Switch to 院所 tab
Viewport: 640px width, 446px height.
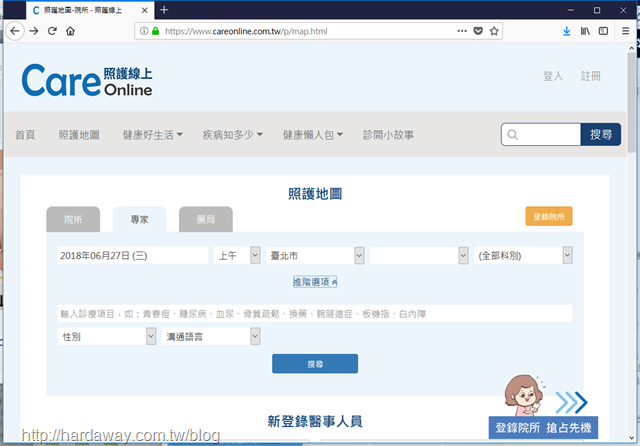point(73,220)
